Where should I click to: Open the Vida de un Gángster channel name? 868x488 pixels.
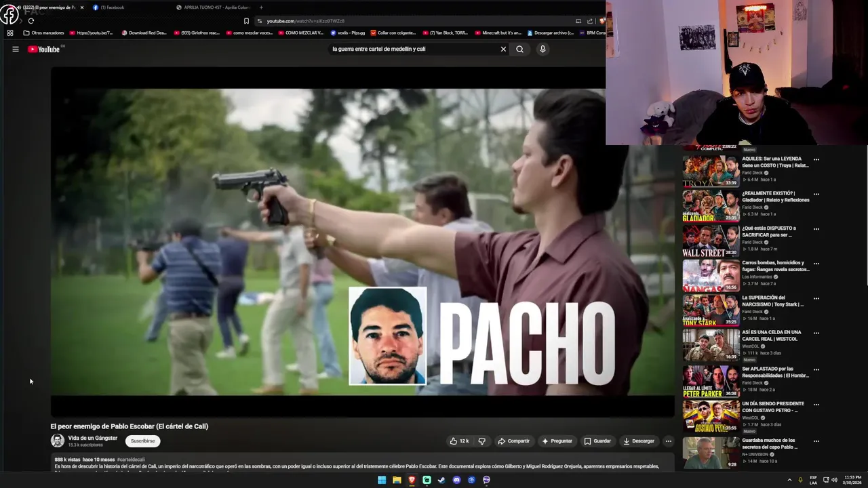click(93, 438)
